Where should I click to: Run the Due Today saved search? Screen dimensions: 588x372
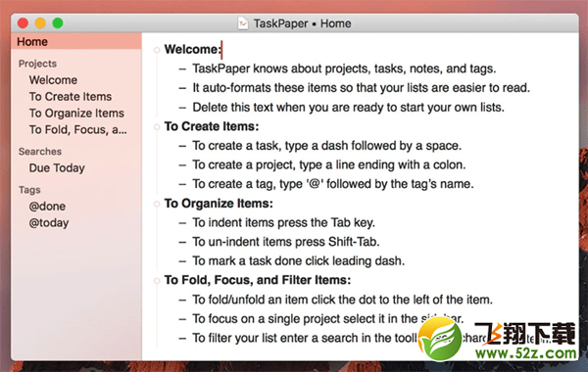[x=57, y=167]
